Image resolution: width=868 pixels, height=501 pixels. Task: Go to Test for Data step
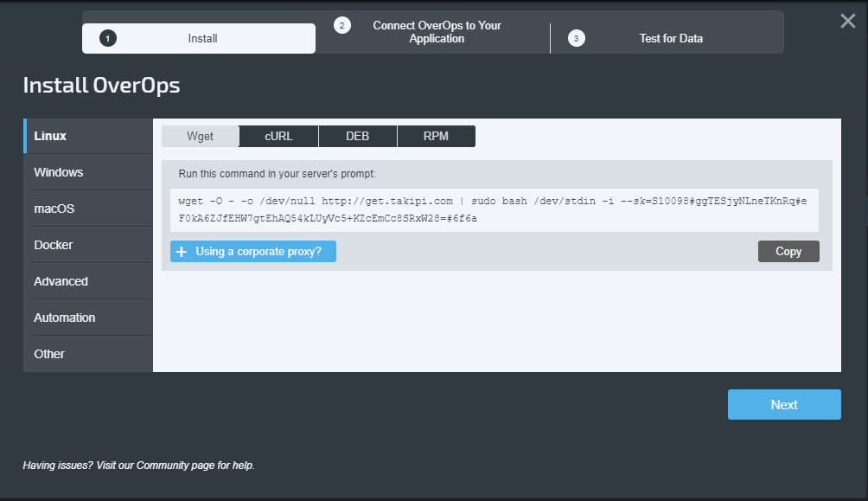click(x=667, y=38)
